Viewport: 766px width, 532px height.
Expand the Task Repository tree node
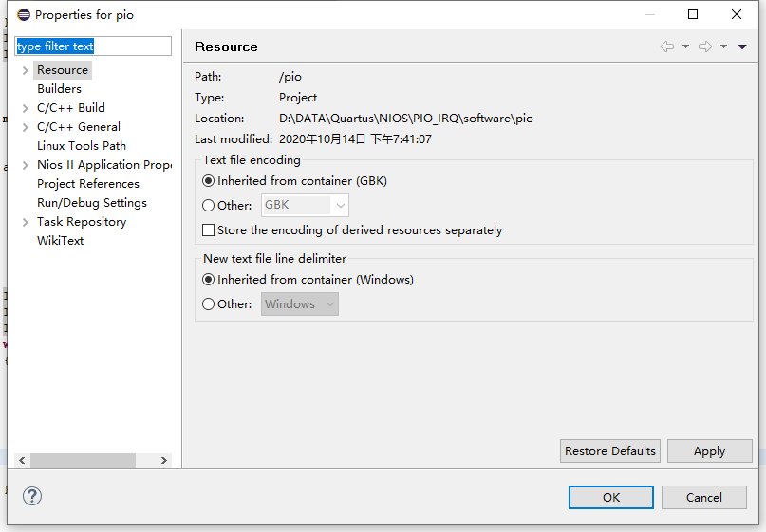point(26,222)
